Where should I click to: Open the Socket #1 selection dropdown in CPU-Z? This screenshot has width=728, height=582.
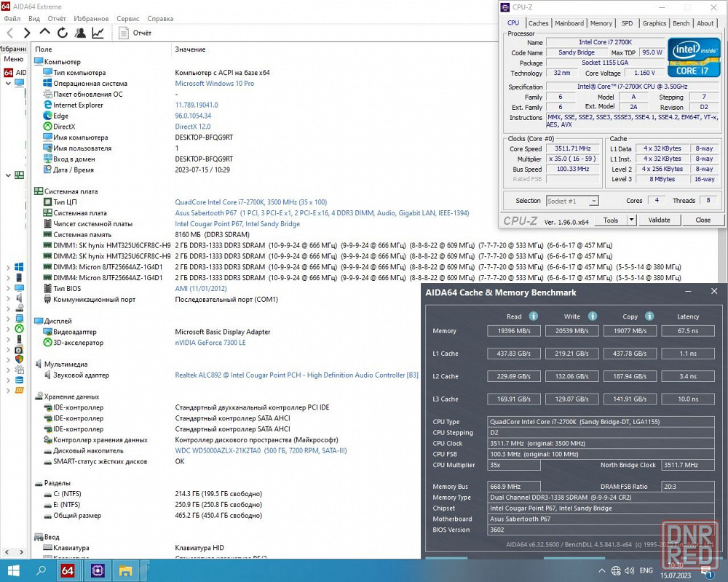pyautogui.click(x=572, y=201)
